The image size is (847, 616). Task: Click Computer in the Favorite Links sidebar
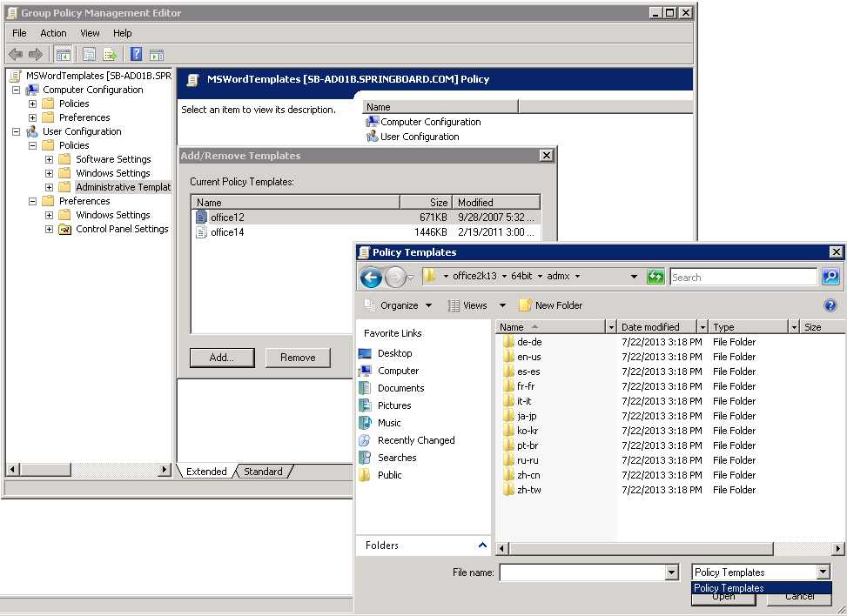398,370
